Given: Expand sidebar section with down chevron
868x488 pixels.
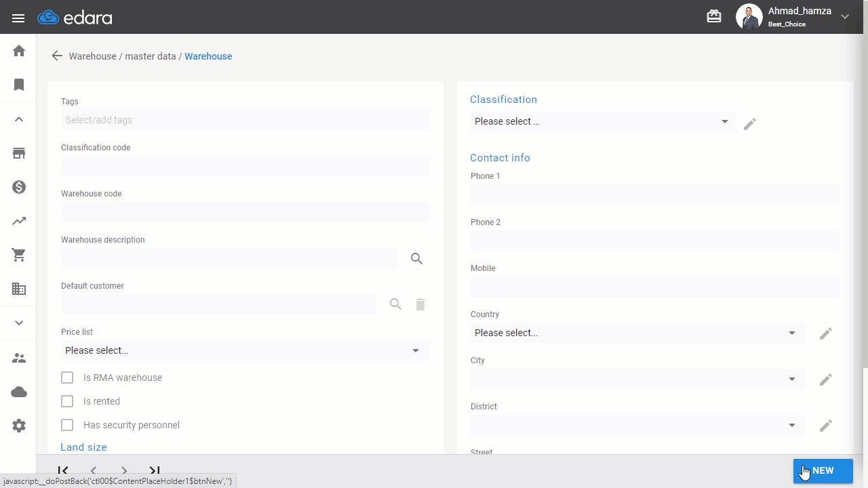Looking at the screenshot, I should point(19,323).
